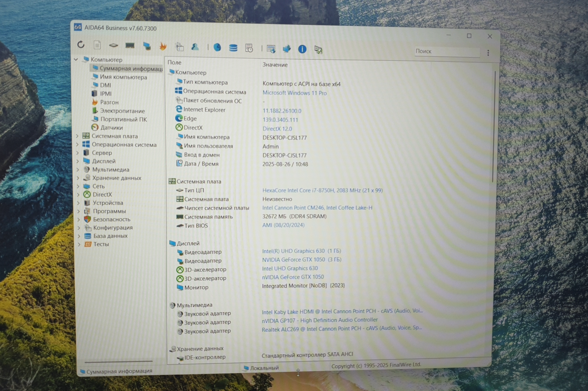The image size is (588, 391).
Task: Open the Intel(R) UHD Graphics 630 (1 ГБ) link
Action: 301,251
